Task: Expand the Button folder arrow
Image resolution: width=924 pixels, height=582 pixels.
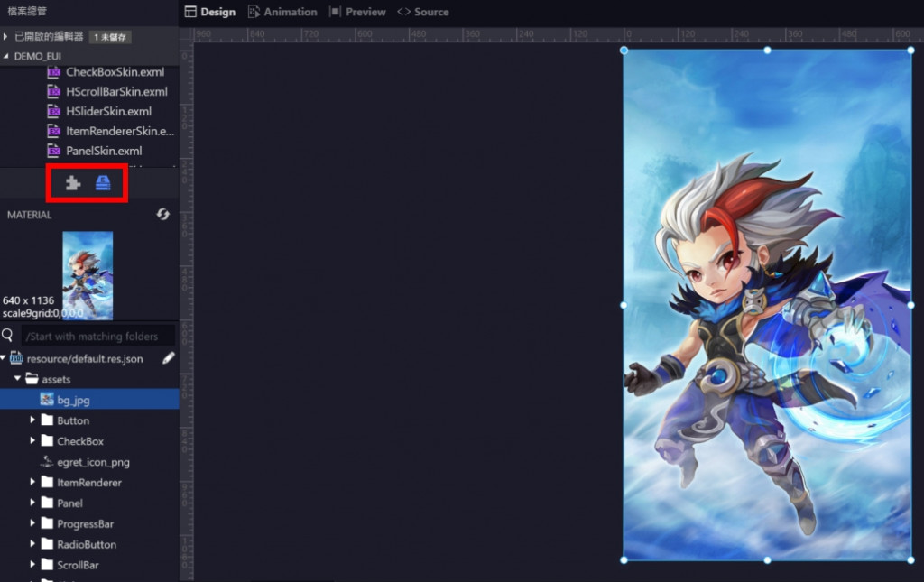Action: pos(32,420)
